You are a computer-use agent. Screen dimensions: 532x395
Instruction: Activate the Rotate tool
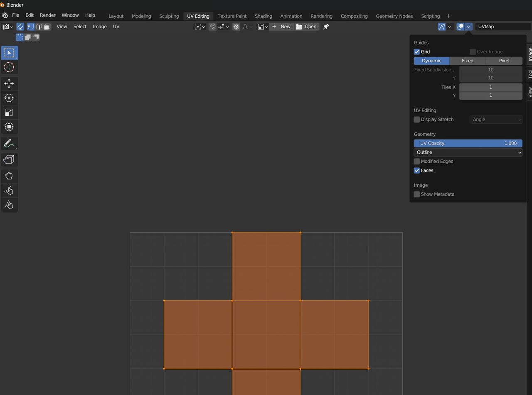9,98
